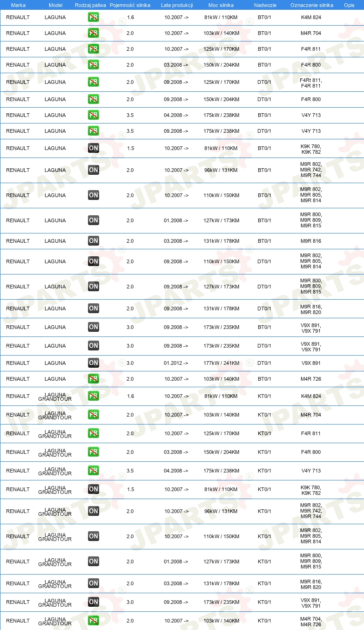The height and width of the screenshot is (630, 364).
Task: Select 1.5 capacity in Laguna BT0/1 row
Action: (x=130, y=148)
